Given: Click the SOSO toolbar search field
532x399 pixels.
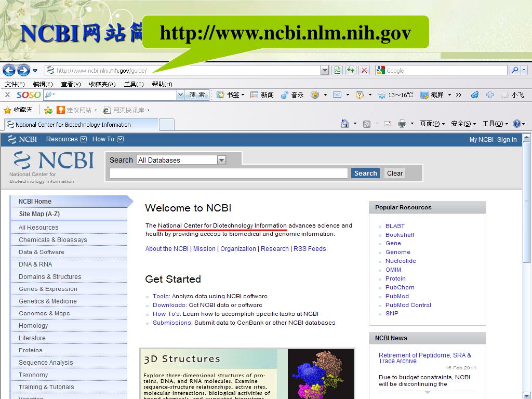Looking at the screenshot, I should pyautogui.click(x=110, y=95).
